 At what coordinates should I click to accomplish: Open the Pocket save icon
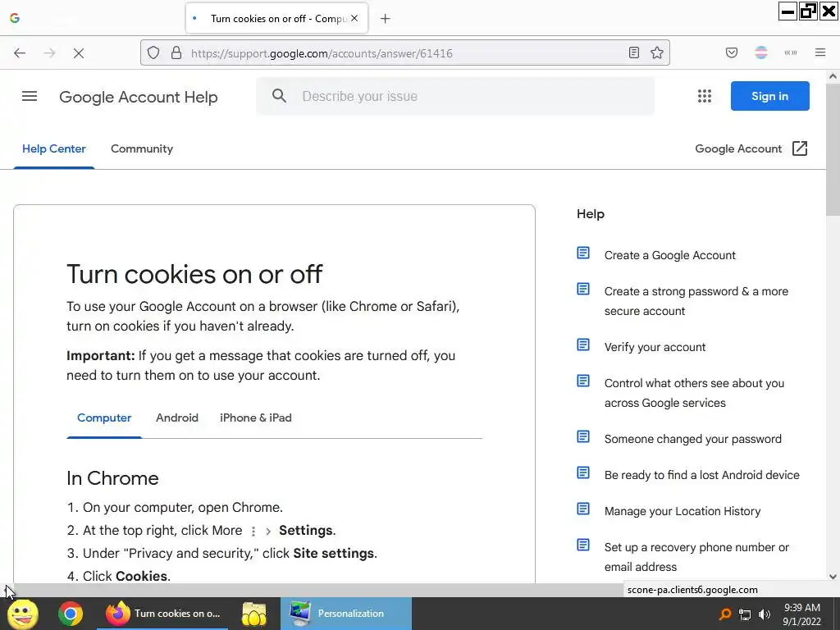tap(732, 52)
